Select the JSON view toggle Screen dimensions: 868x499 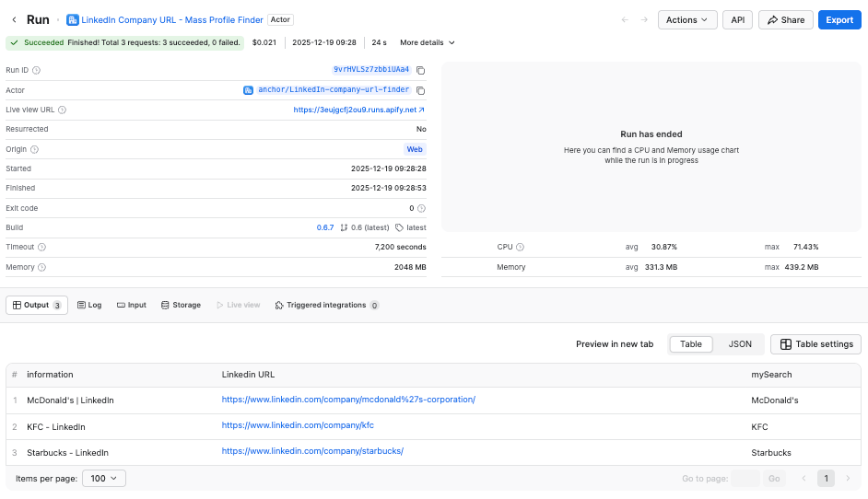click(x=740, y=344)
